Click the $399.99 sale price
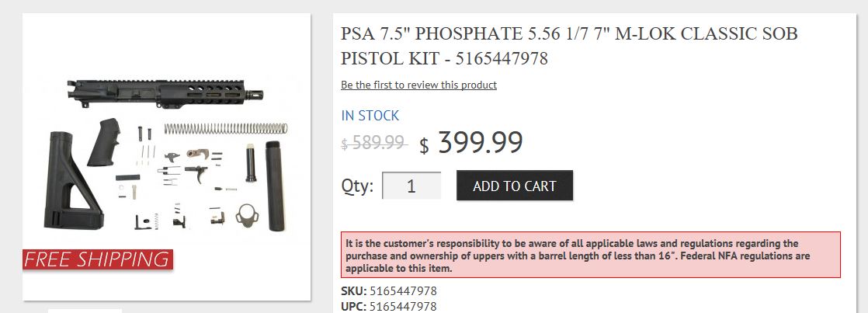868x313 pixels. pyautogui.click(x=471, y=142)
